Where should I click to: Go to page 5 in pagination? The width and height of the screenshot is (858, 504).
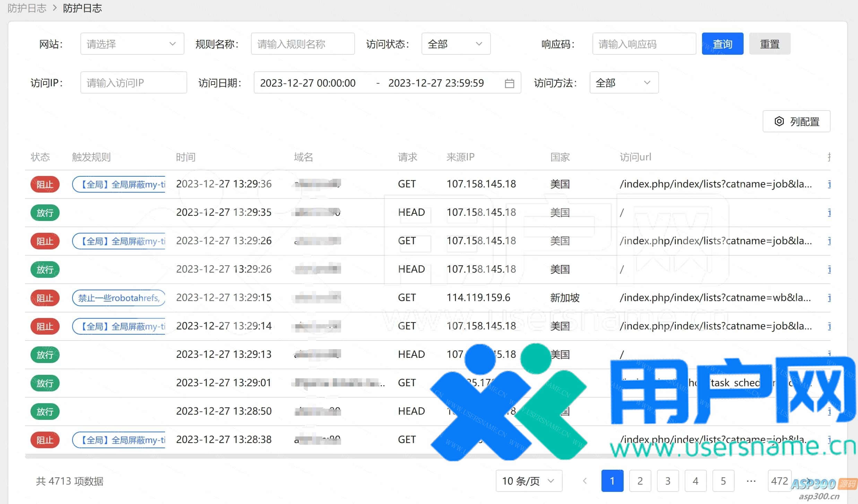point(723,481)
